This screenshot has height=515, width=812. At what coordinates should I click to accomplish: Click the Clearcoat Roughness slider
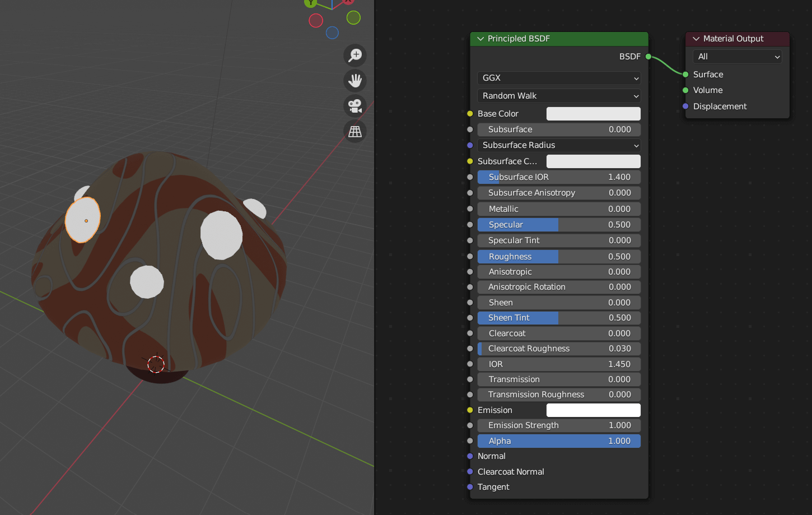[x=559, y=349]
